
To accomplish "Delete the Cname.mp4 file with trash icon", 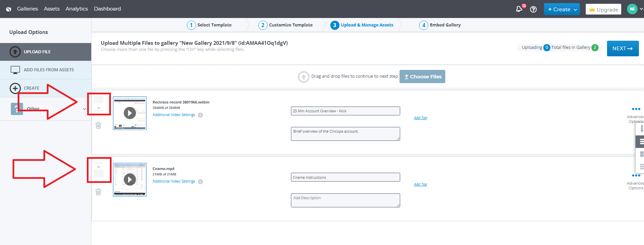I will coord(98,192).
